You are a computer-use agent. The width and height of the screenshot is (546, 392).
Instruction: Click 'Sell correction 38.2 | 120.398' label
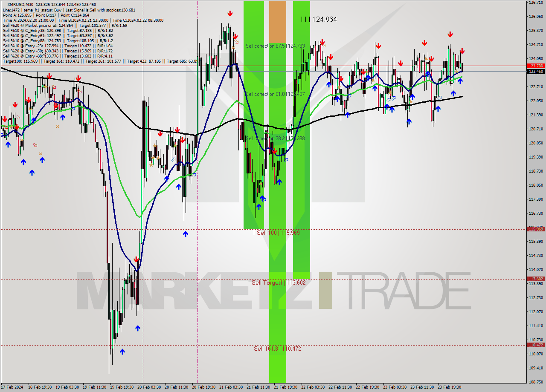pyautogui.click(x=275, y=138)
